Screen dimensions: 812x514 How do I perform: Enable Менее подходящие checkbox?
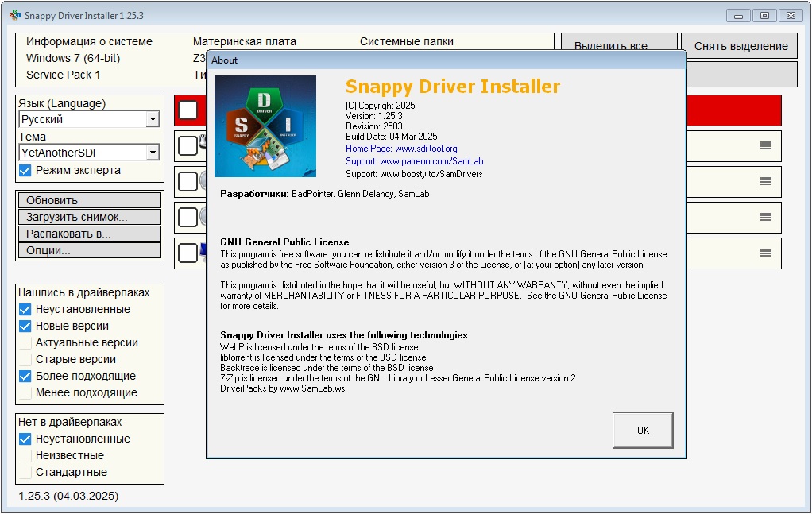[x=25, y=393]
